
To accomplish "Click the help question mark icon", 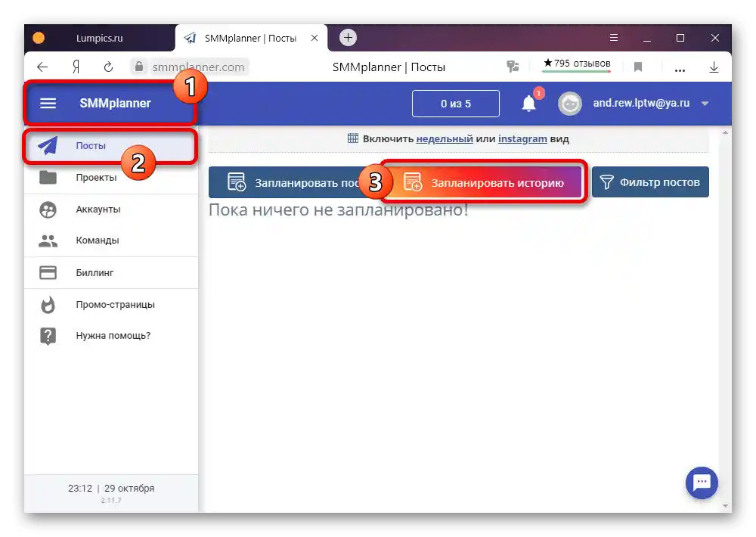I will (48, 336).
